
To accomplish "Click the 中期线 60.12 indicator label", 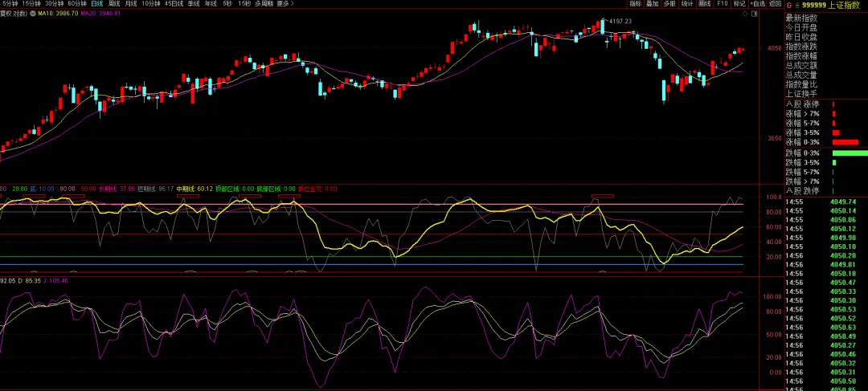I will [x=194, y=189].
